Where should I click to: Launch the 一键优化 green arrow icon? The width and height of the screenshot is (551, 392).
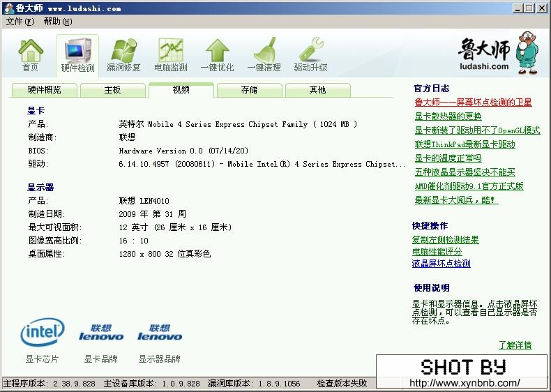tap(217, 55)
